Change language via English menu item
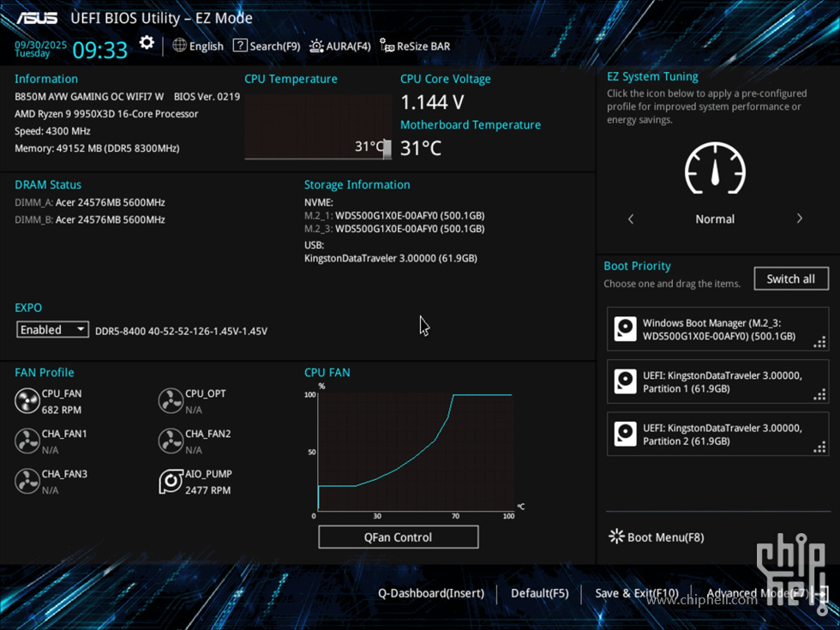 pyautogui.click(x=198, y=46)
